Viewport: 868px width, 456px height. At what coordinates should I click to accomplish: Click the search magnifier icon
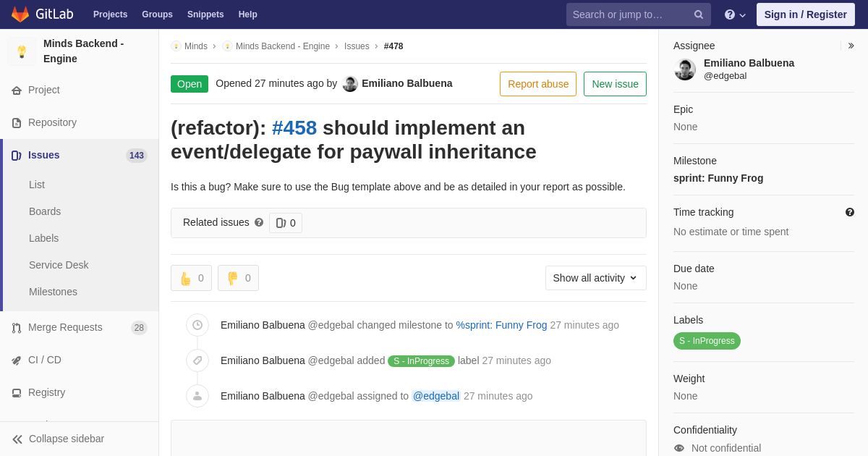coord(698,14)
